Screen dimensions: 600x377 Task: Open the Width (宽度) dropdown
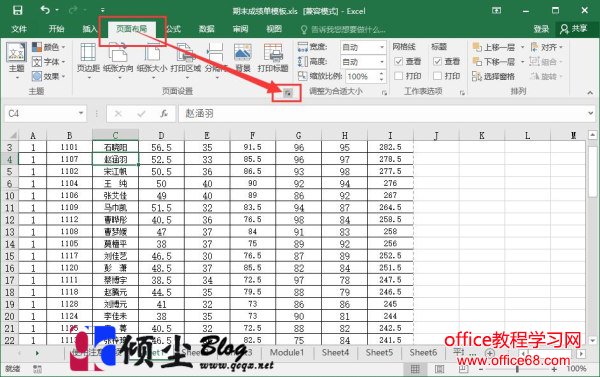pos(382,47)
